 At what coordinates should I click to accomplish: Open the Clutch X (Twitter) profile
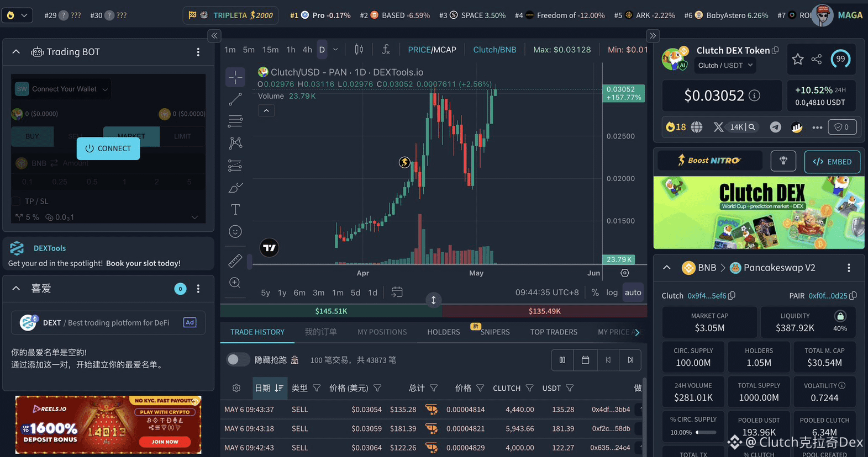point(718,127)
